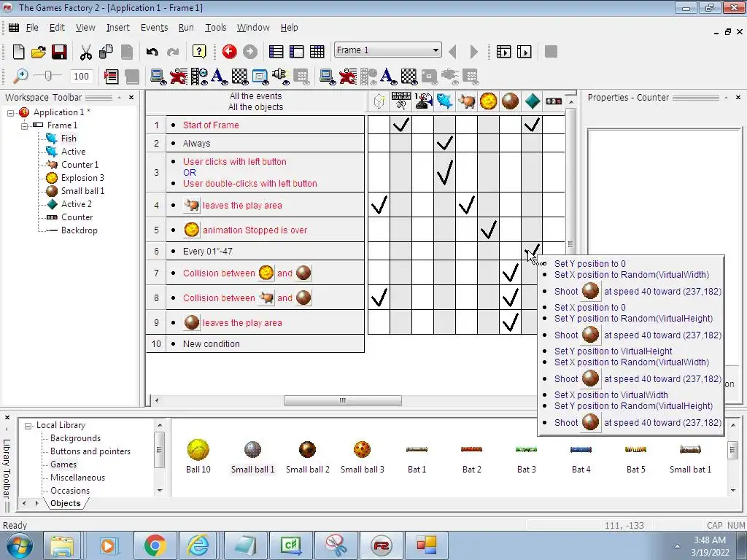The height and width of the screenshot is (560, 747).
Task: Create a new application with the New icon
Action: (x=18, y=52)
